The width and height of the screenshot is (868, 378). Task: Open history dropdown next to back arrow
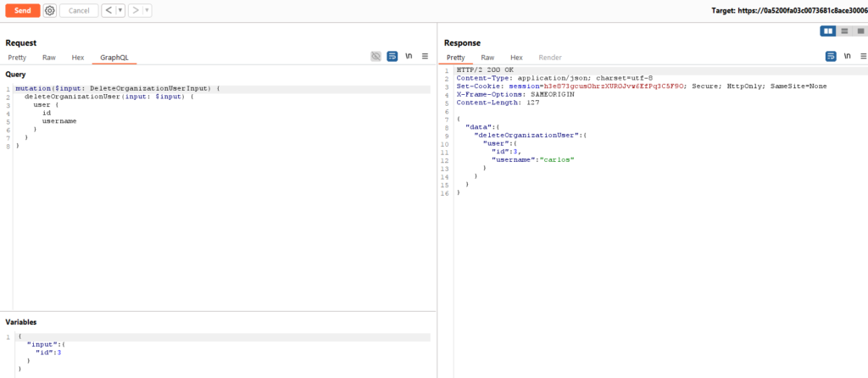coord(120,10)
